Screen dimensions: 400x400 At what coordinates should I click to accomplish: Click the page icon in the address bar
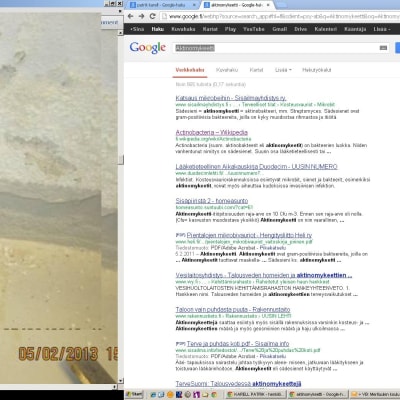164,16
